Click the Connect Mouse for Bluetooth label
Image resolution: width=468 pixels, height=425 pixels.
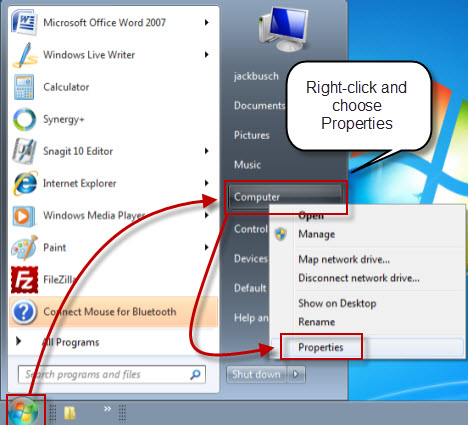[x=110, y=312]
